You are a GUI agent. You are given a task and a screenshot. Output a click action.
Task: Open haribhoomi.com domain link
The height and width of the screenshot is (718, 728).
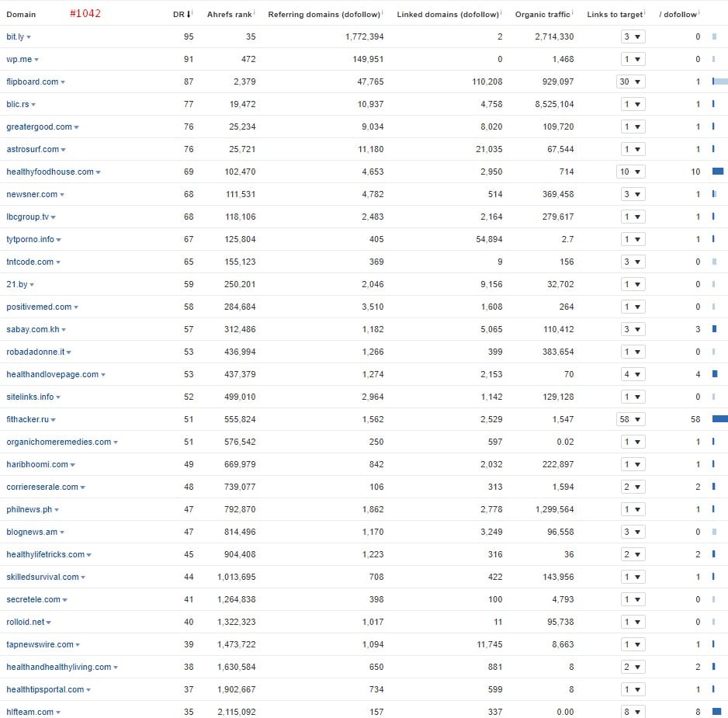click(x=37, y=464)
